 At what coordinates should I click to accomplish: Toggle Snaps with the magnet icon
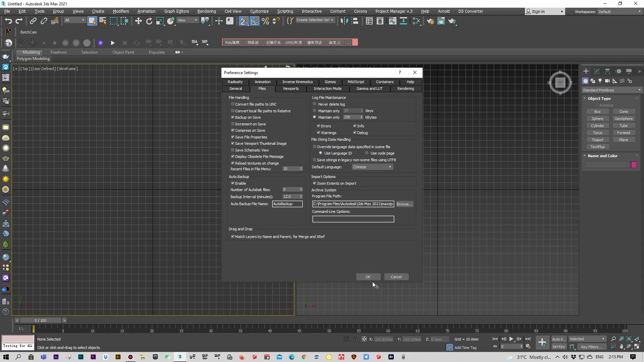coord(244,21)
